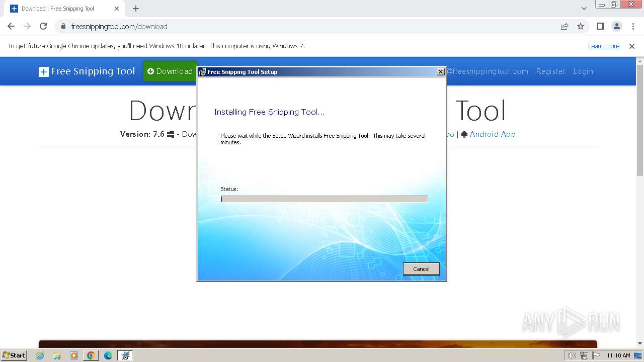Open the Android App link

[x=493, y=134]
